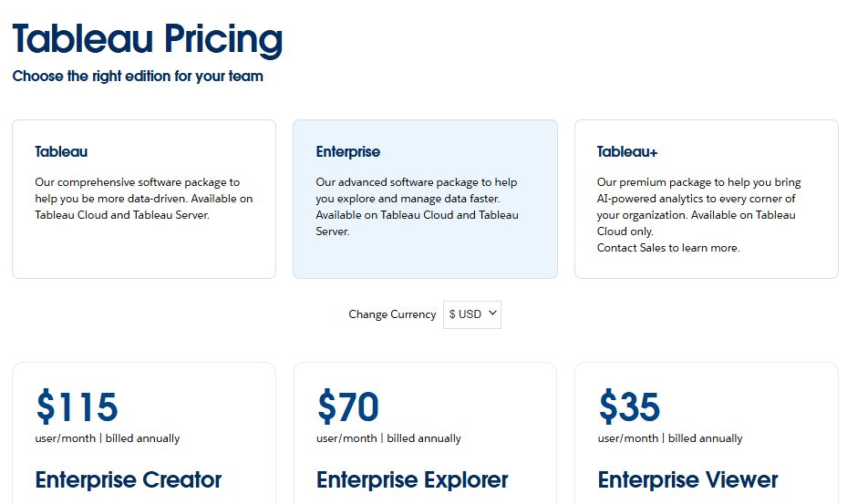Click the $70 price
The height and width of the screenshot is (504, 847).
point(348,406)
